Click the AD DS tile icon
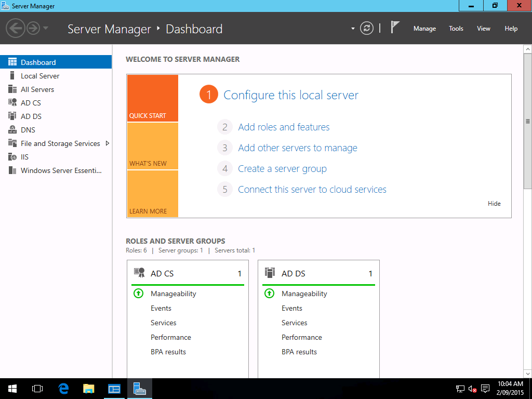The image size is (532, 399). (270, 273)
